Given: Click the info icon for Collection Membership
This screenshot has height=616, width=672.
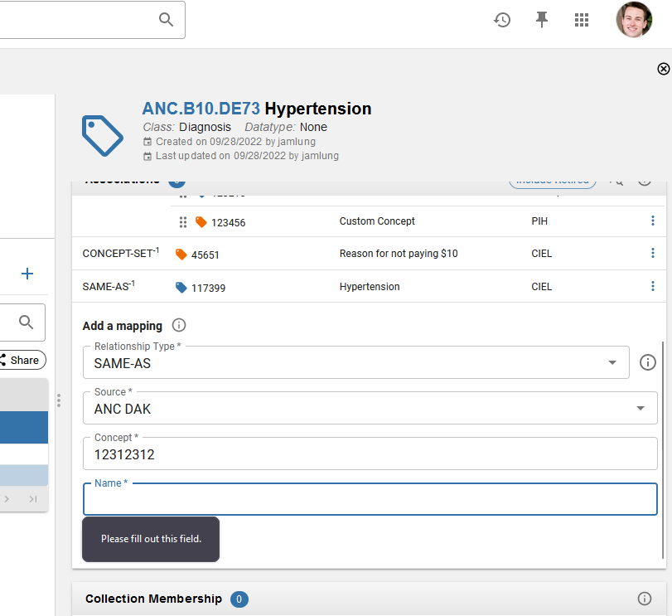Looking at the screenshot, I should 645,599.
